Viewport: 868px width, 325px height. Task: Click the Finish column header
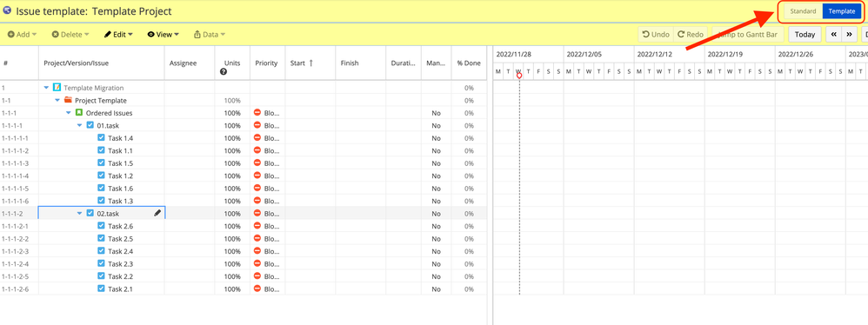point(350,63)
